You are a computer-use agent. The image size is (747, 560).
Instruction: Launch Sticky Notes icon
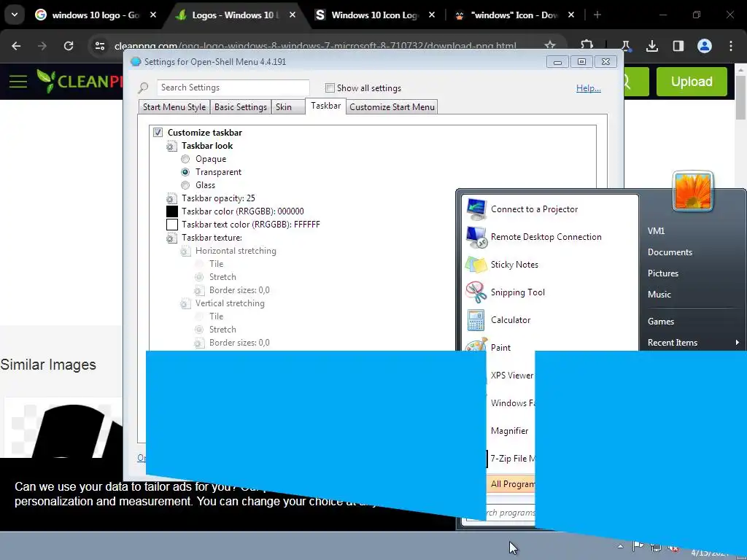(x=476, y=265)
